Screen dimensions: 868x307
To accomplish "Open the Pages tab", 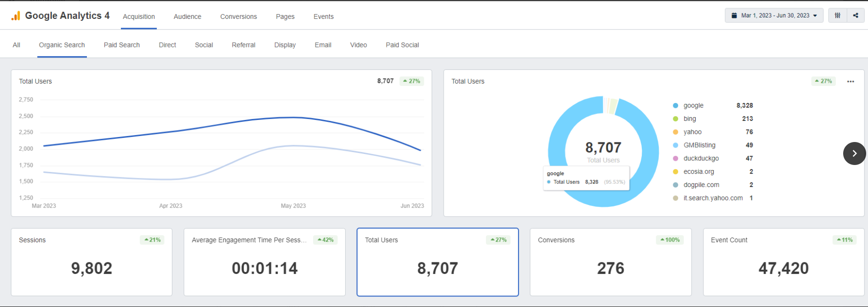I will tap(285, 17).
